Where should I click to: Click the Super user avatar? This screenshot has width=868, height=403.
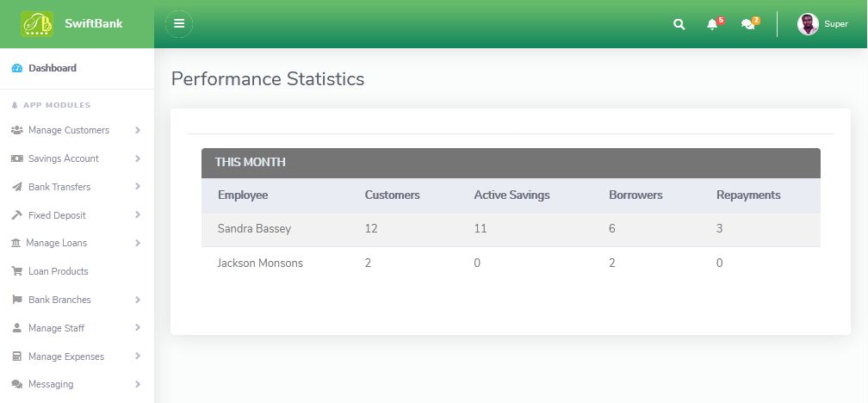808,24
